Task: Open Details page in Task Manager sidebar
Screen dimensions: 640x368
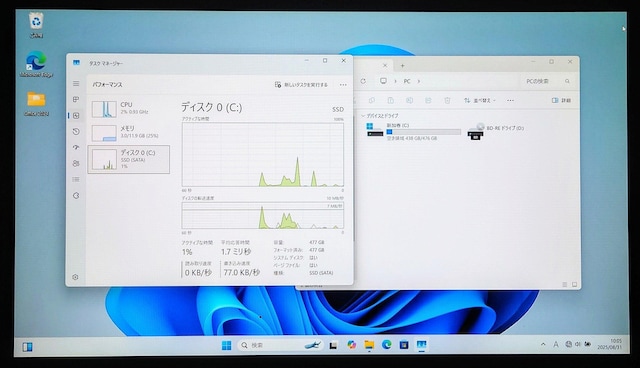Action: 76,179
